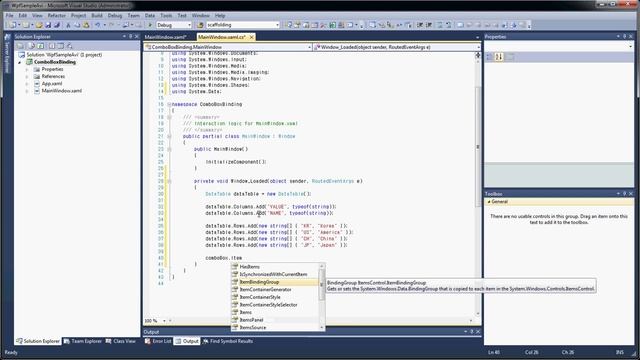The width and height of the screenshot is (640, 360).
Task: Open the Find Symbol Results tab
Action: pos(228,341)
